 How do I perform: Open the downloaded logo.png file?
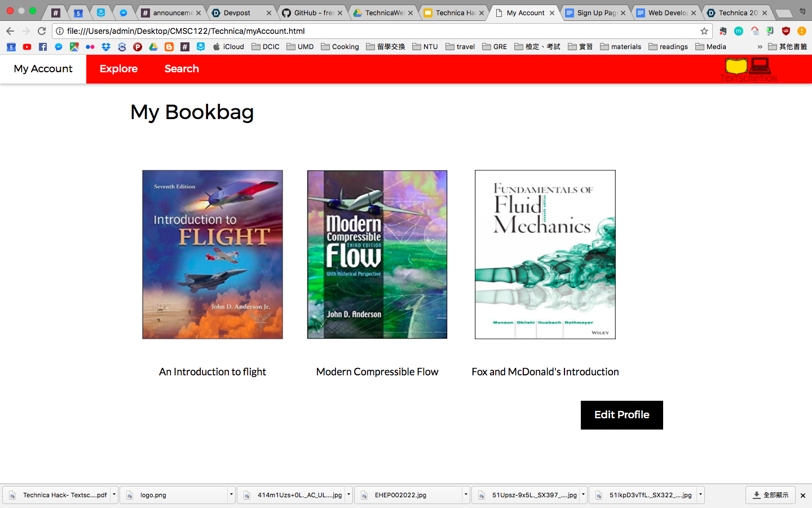[174, 495]
